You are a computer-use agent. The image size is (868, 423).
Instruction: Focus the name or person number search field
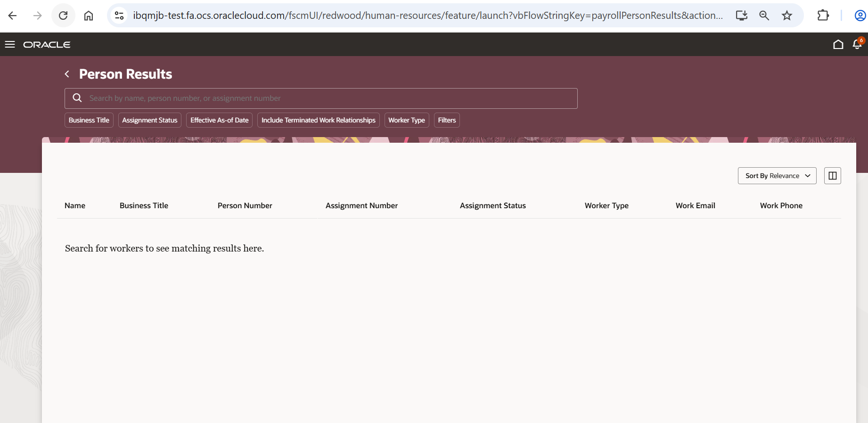pyautogui.click(x=321, y=98)
